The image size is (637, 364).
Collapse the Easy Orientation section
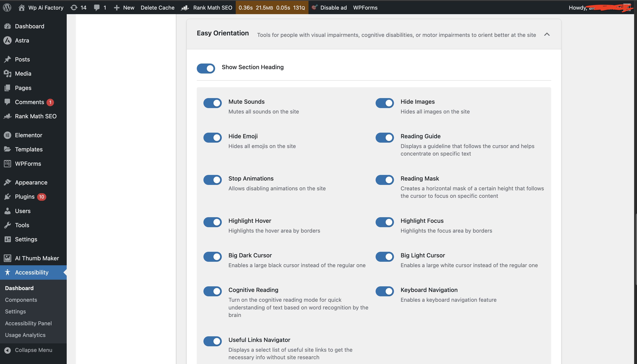click(x=547, y=35)
